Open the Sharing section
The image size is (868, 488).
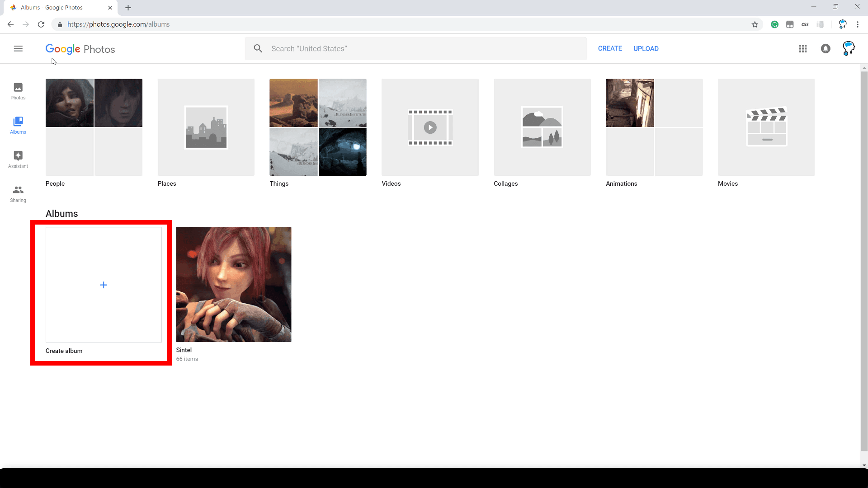[18, 193]
